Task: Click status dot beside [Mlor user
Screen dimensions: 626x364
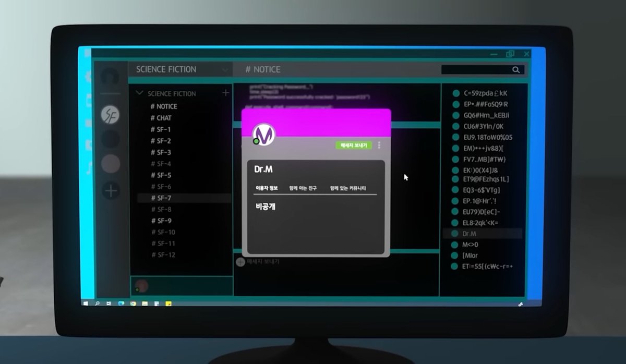Action: tap(454, 256)
